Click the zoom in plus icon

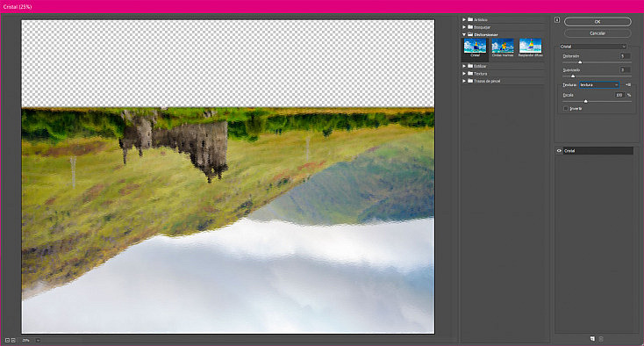coord(13,340)
